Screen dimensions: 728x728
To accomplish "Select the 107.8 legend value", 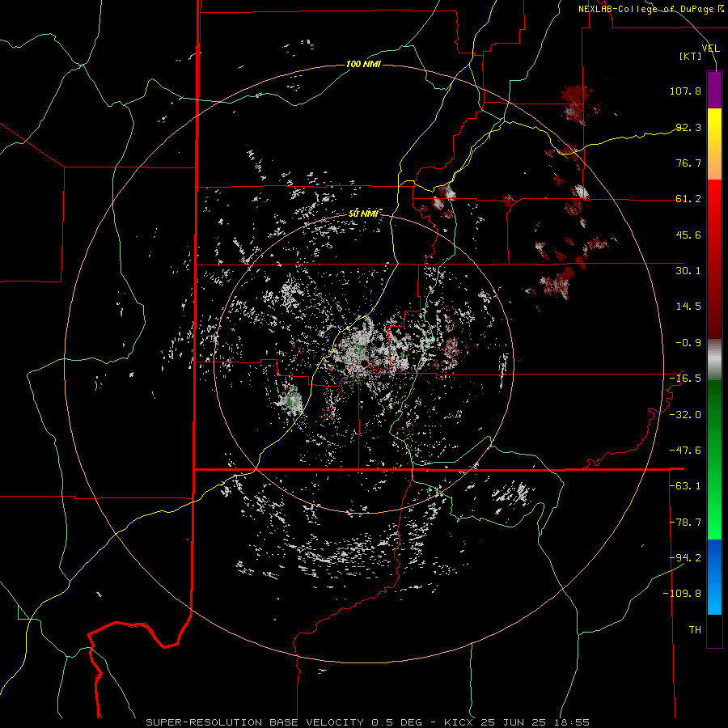I will [x=685, y=91].
